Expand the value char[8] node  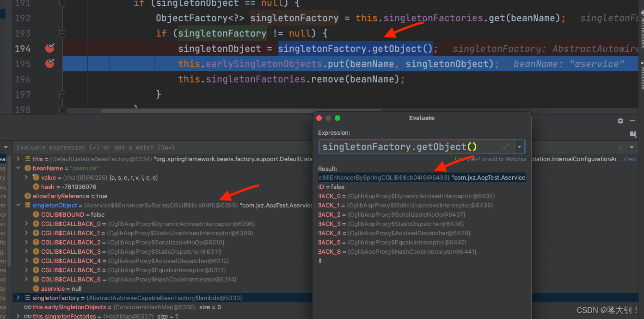[x=27, y=177]
